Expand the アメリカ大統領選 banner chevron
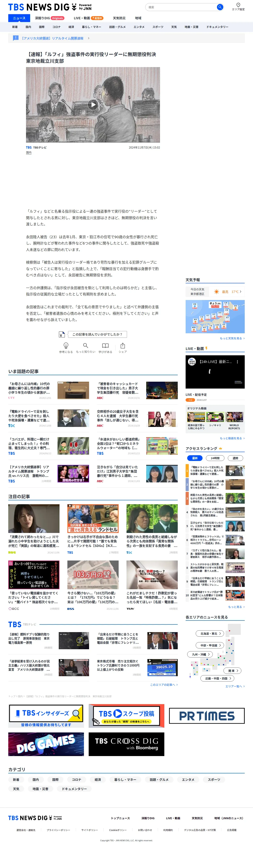The width and height of the screenshot is (253, 868). [88, 38]
